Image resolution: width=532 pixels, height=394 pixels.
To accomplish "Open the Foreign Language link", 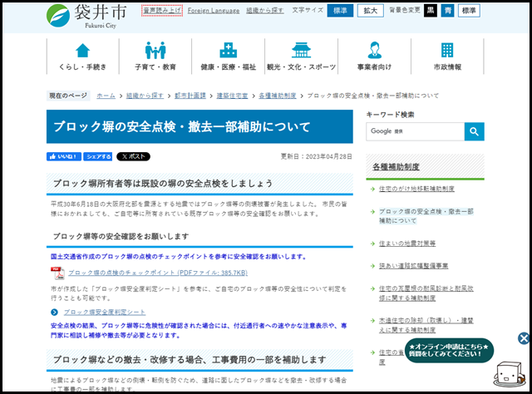I will pos(212,12).
